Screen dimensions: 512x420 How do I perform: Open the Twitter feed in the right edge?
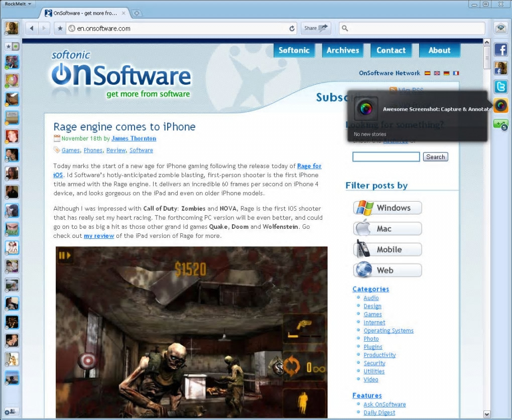(500, 87)
